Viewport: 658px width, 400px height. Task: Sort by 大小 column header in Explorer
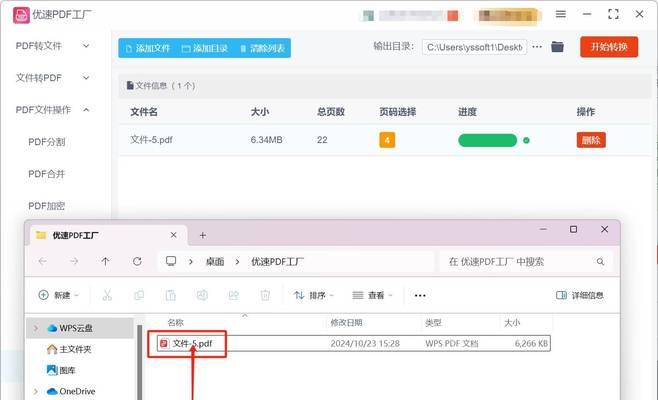click(512, 323)
